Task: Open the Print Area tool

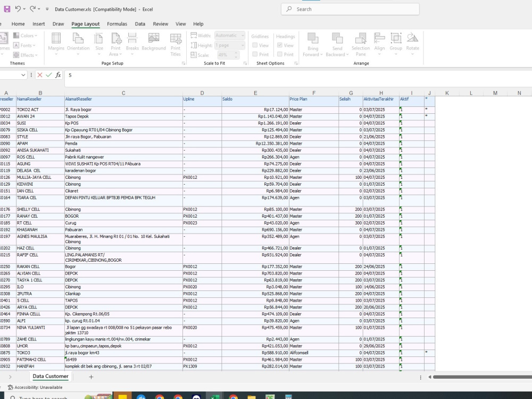Action: pos(115,44)
